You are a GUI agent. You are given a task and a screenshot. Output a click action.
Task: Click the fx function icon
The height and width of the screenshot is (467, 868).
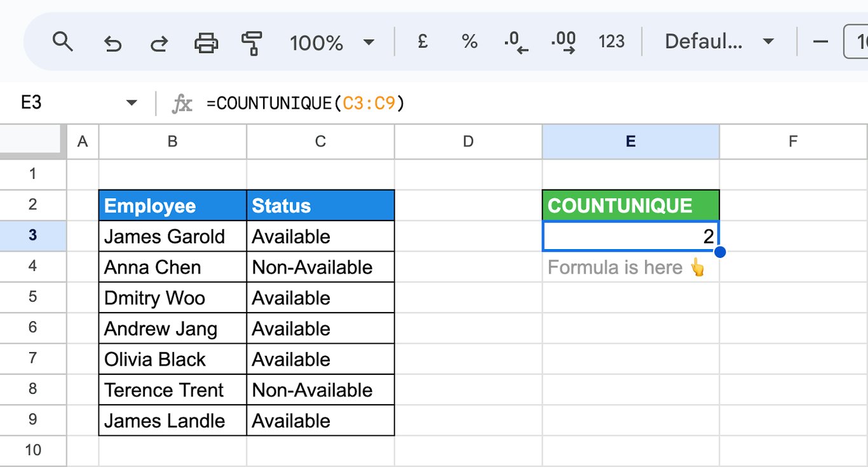pos(182,103)
